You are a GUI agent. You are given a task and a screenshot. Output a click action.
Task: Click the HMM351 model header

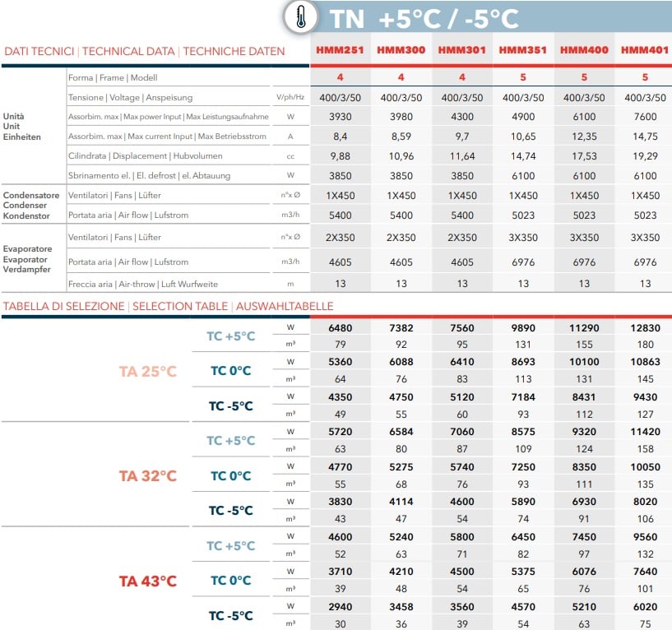click(523, 50)
